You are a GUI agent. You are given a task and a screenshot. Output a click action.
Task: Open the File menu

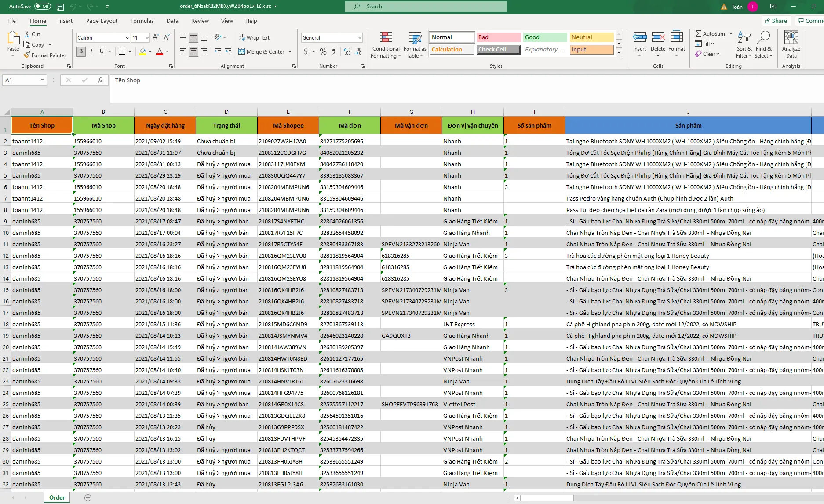point(12,21)
